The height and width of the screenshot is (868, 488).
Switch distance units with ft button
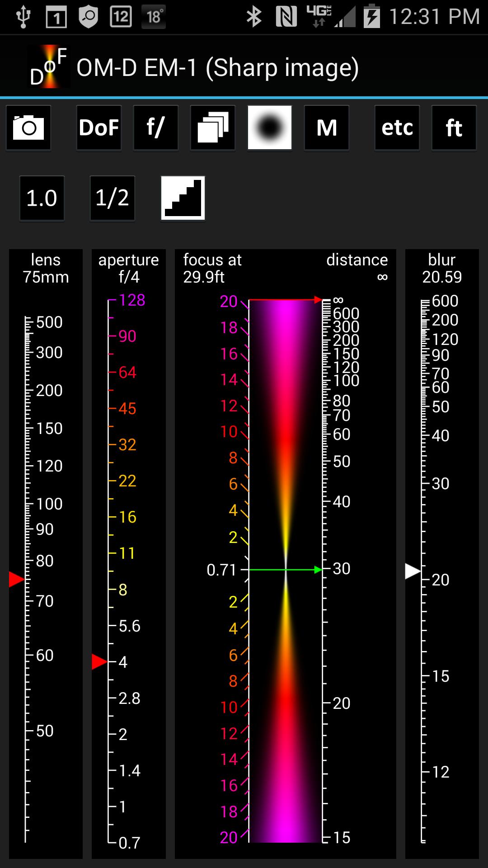(454, 128)
